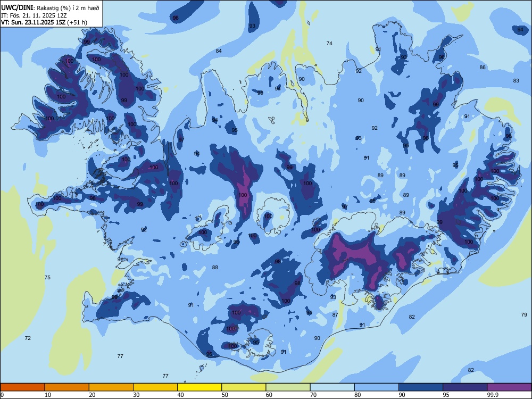
Task: Click the humidity value 87 on the map
Action: pos(335,315)
